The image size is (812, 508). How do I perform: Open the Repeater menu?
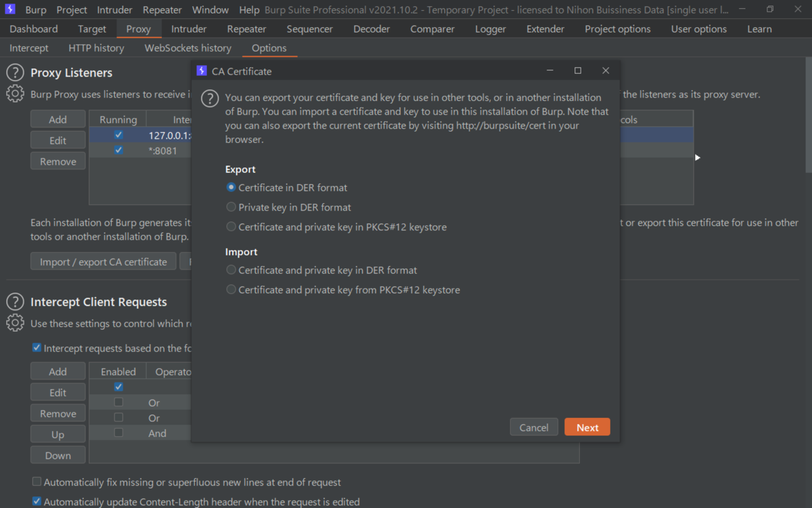coord(162,10)
